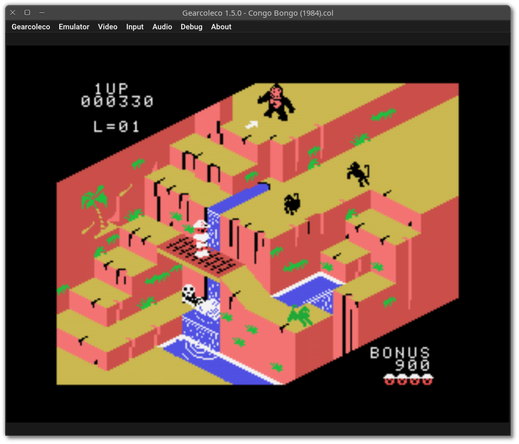This screenshot has height=444, width=519.
Task: Click the Bongo gorilla at the cliff top
Action: click(x=276, y=102)
